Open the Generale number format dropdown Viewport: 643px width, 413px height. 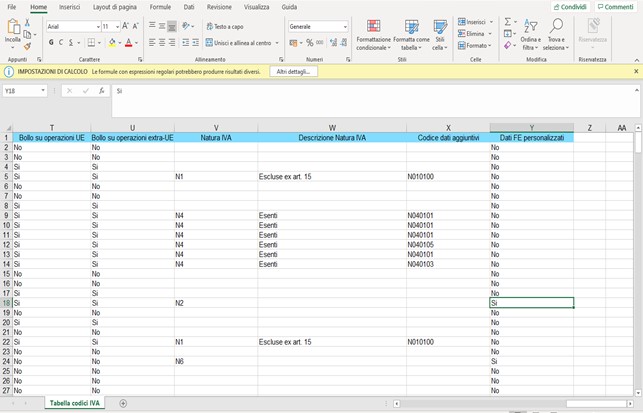345,27
